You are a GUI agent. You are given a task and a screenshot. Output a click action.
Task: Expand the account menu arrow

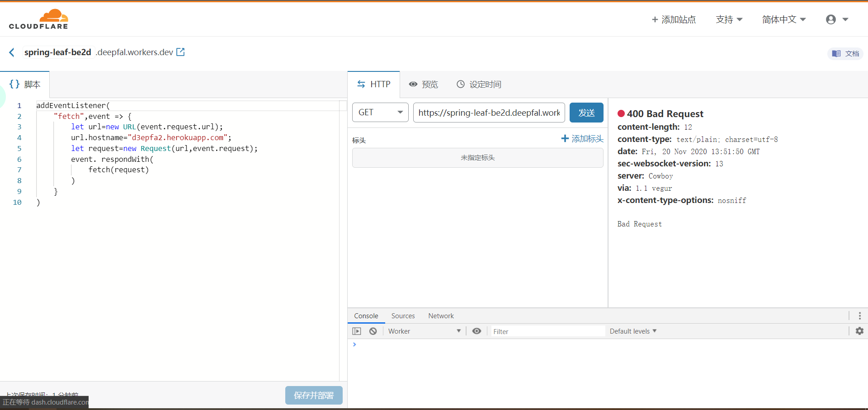click(x=845, y=19)
